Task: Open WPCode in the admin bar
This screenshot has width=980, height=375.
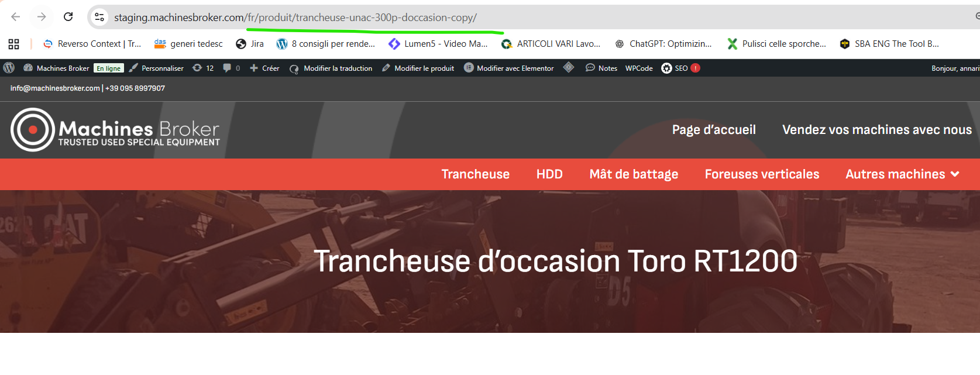Action: (639, 68)
